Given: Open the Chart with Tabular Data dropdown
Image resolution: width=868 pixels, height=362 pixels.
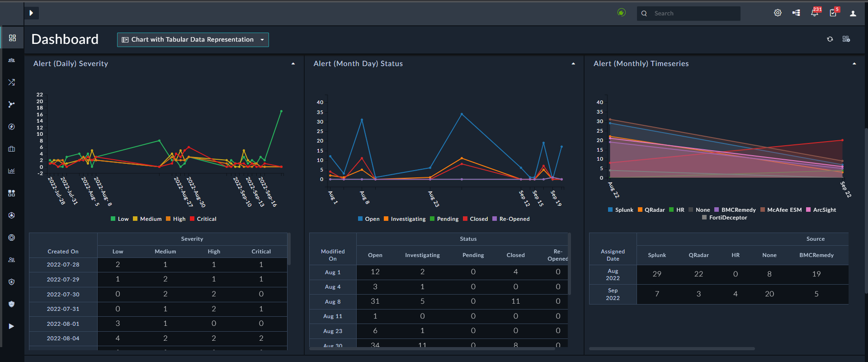Looking at the screenshot, I should (193, 40).
